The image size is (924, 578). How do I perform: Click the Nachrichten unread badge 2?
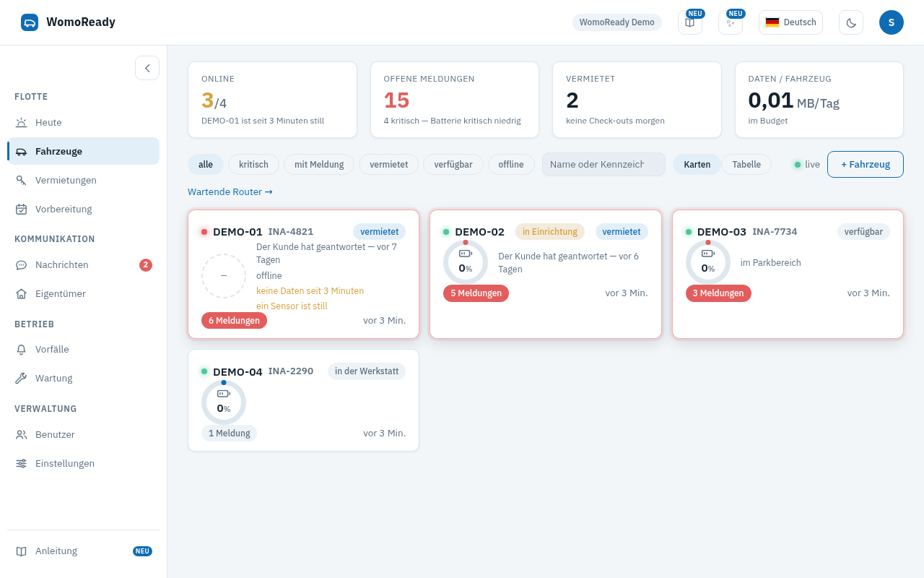coord(146,265)
